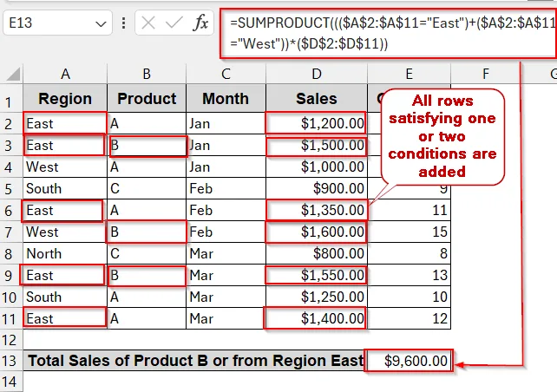This screenshot has width=557, height=392.
Task: Click Product A cell in row 10
Action: point(147,297)
